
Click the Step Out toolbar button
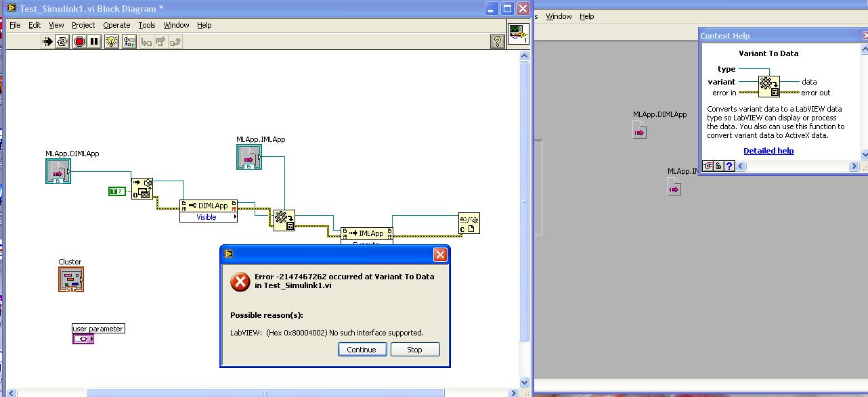(x=175, y=41)
